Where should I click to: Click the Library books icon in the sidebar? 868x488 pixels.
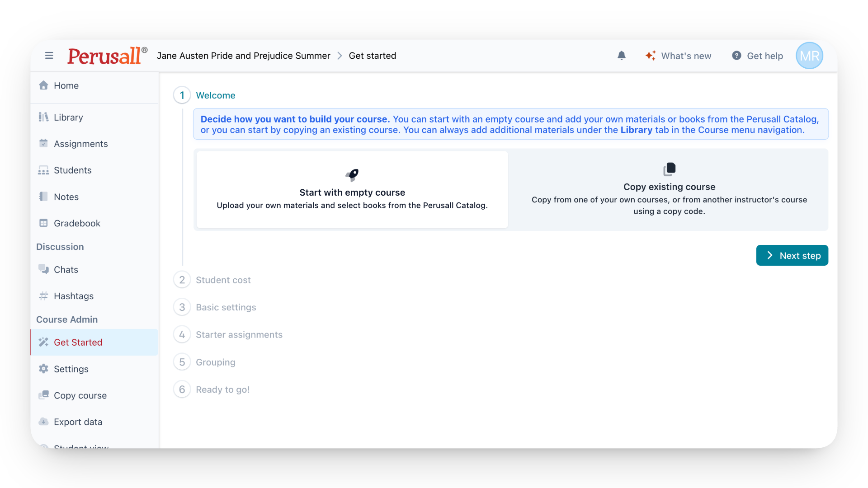point(43,117)
